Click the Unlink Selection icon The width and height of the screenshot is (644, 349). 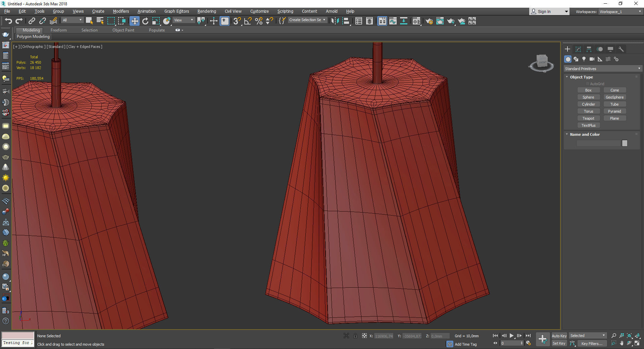click(x=42, y=21)
